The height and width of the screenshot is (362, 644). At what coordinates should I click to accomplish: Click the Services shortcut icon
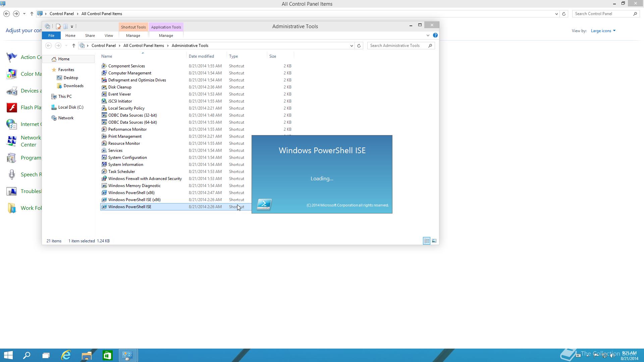pos(104,150)
